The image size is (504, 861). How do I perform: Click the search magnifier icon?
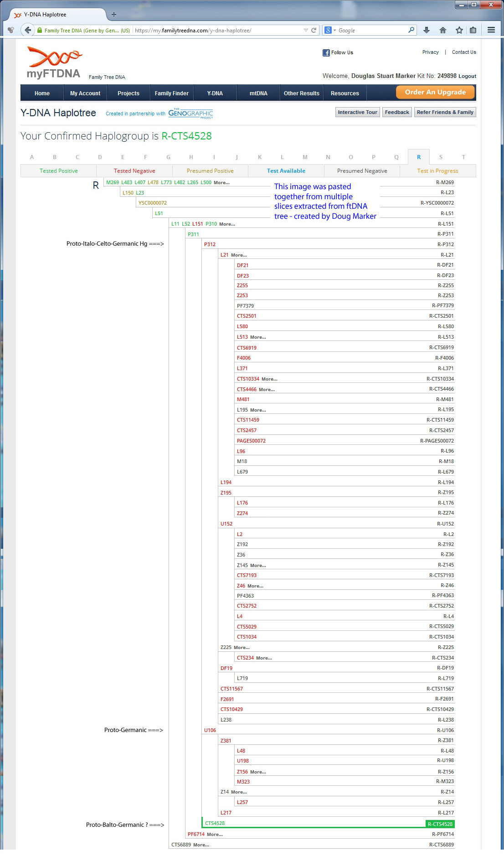pyautogui.click(x=411, y=30)
